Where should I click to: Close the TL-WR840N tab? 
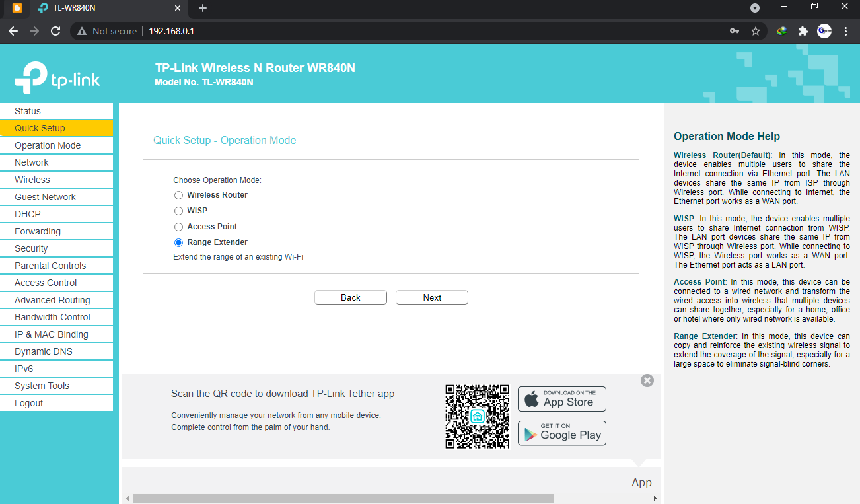[178, 8]
